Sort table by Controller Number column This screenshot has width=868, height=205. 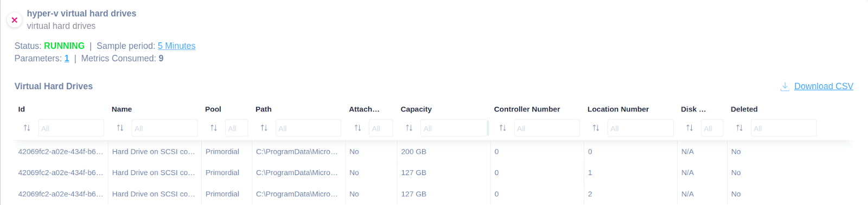point(503,128)
